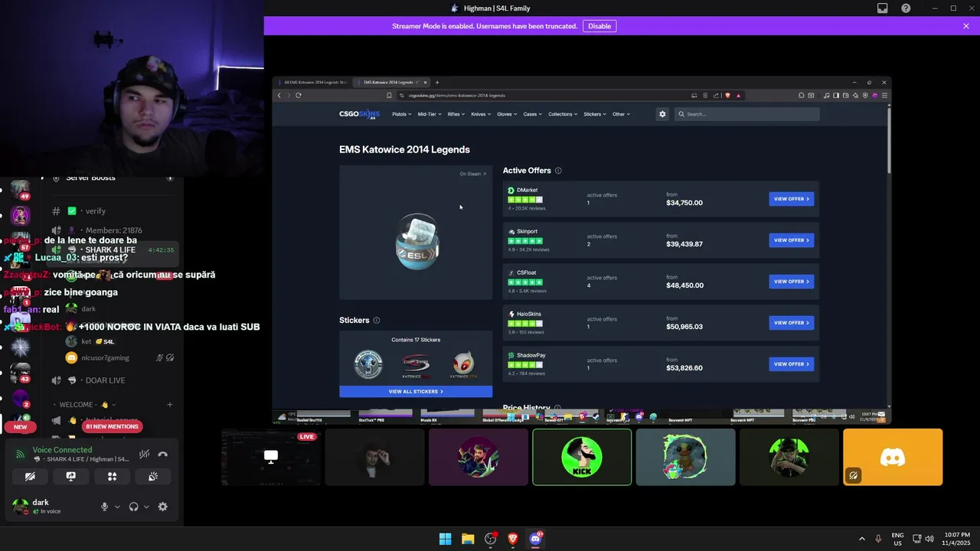Bookmark this page icon
This screenshot has width=980, height=551.
(389, 96)
